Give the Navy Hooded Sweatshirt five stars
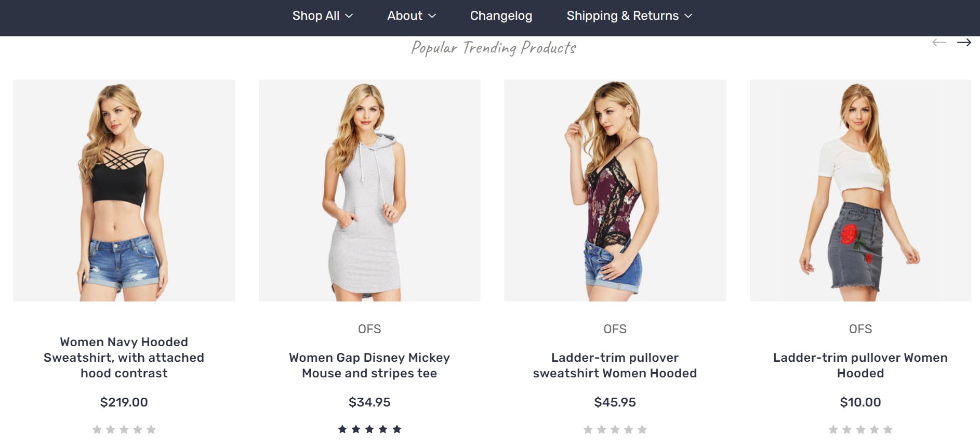Viewport: 980px width, 446px height. pos(152,429)
